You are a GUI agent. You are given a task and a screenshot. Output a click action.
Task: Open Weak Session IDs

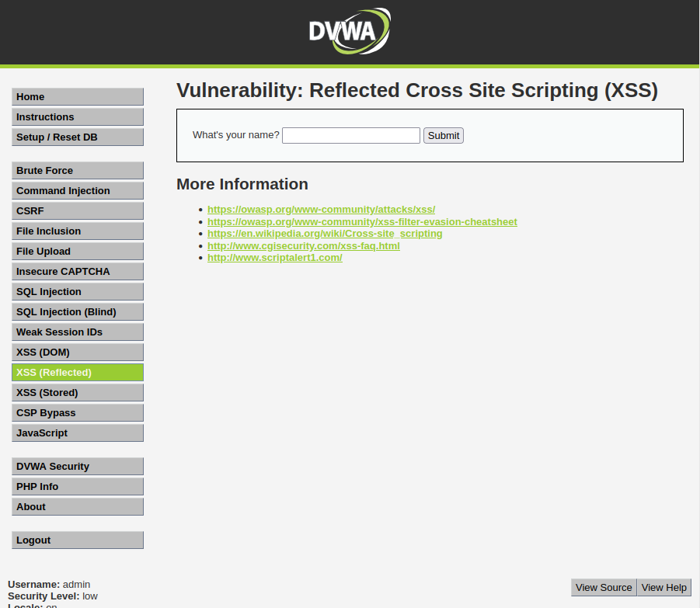coord(78,332)
